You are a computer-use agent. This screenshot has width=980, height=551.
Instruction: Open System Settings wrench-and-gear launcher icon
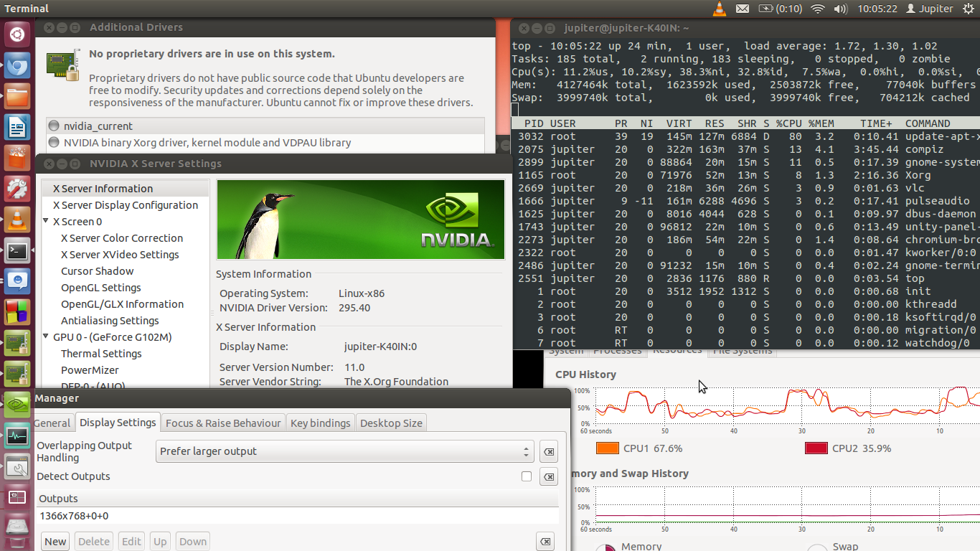tap(17, 189)
